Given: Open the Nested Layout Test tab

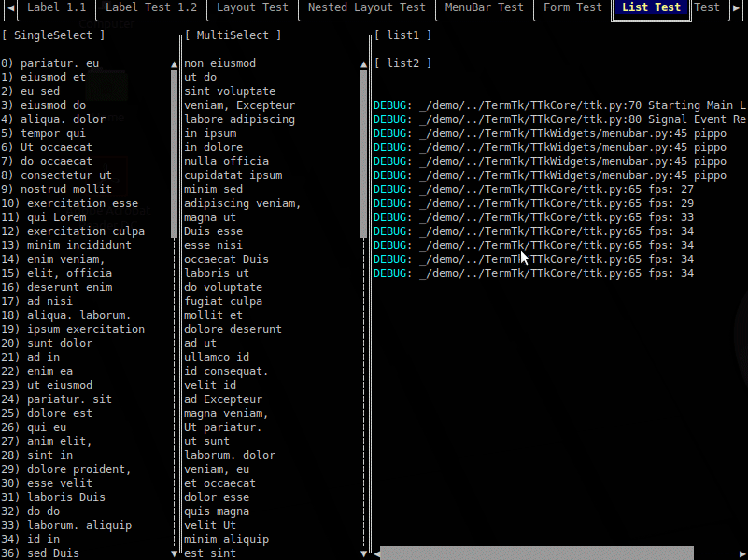Looking at the screenshot, I should (366, 7).
